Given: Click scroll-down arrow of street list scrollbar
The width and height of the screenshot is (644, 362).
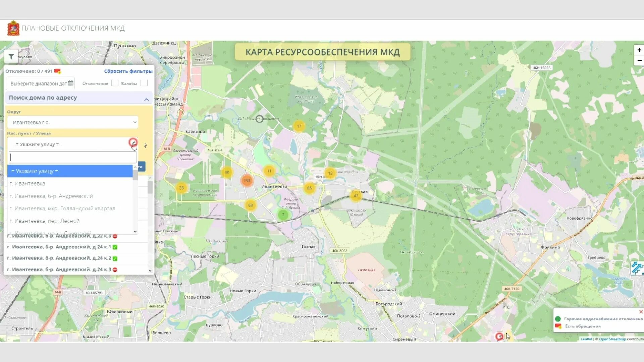Looking at the screenshot, I should 135,231.
